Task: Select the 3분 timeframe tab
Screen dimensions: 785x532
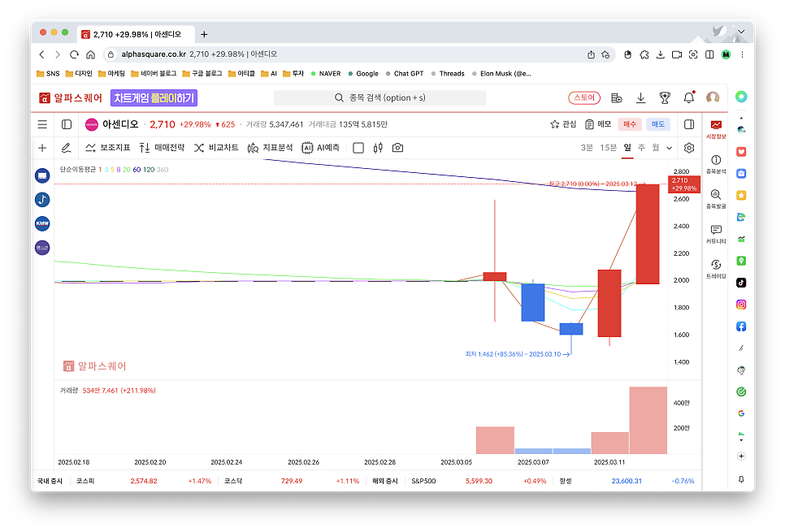Action: click(x=587, y=148)
